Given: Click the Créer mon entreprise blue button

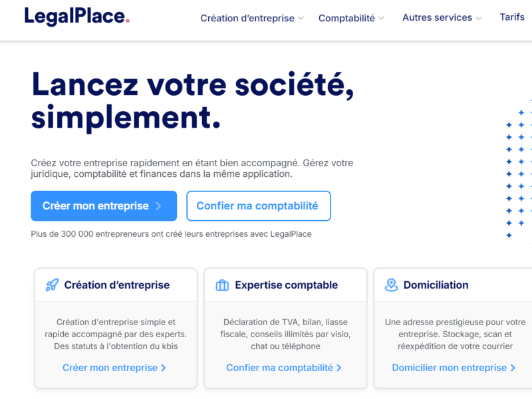Looking at the screenshot, I should point(104,206).
